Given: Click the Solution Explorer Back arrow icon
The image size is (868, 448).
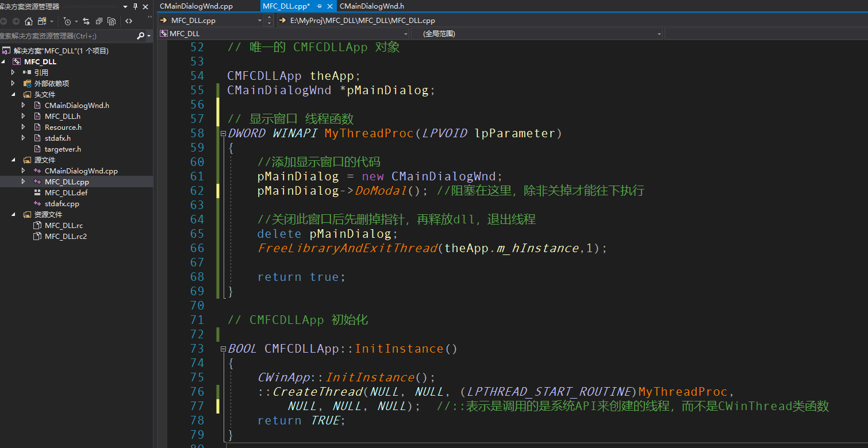Looking at the screenshot, I should tap(3, 21).
